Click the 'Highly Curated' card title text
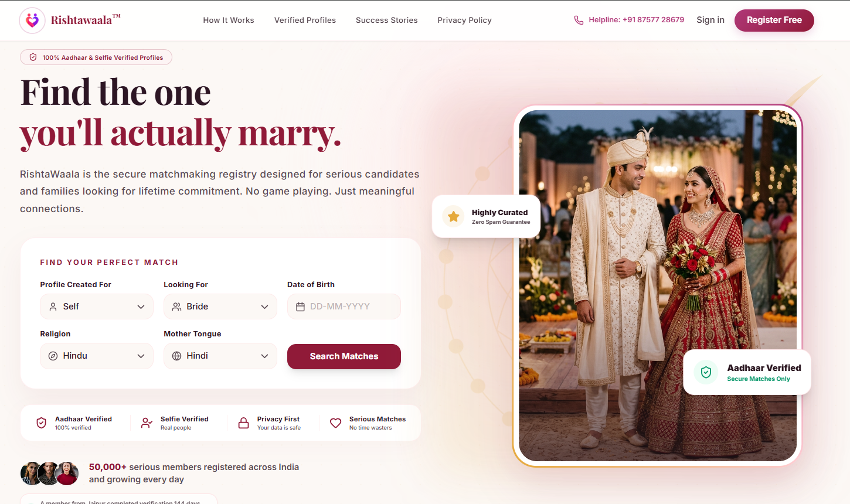 coord(500,213)
